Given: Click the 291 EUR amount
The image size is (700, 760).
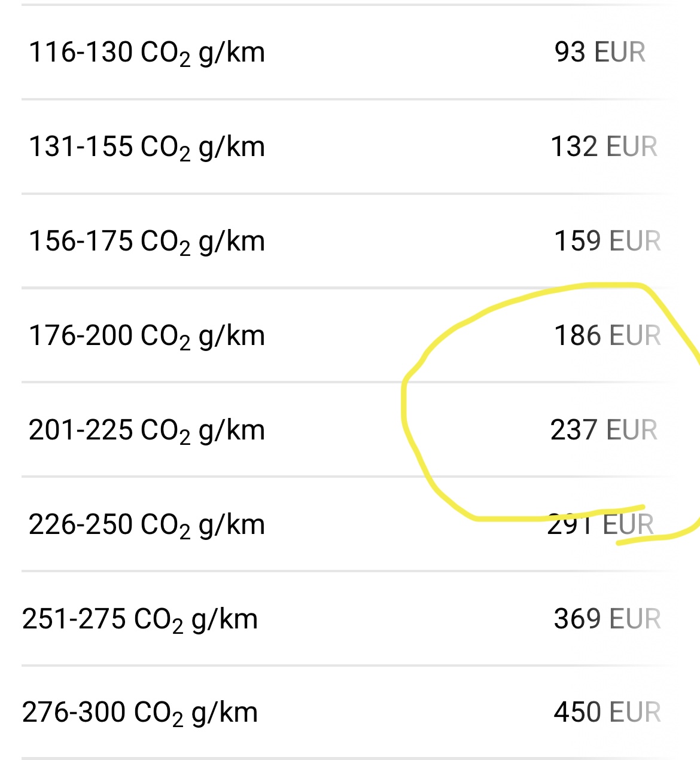Looking at the screenshot, I should pos(601,524).
